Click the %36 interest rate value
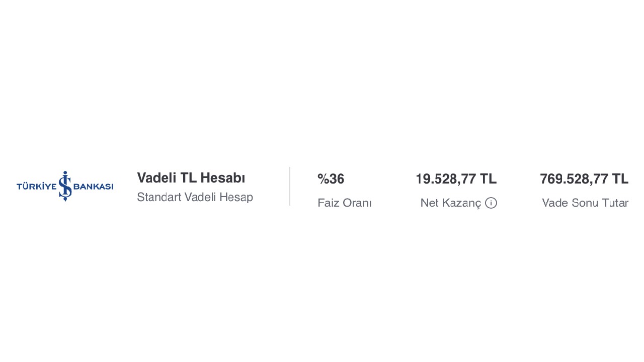 331,179
